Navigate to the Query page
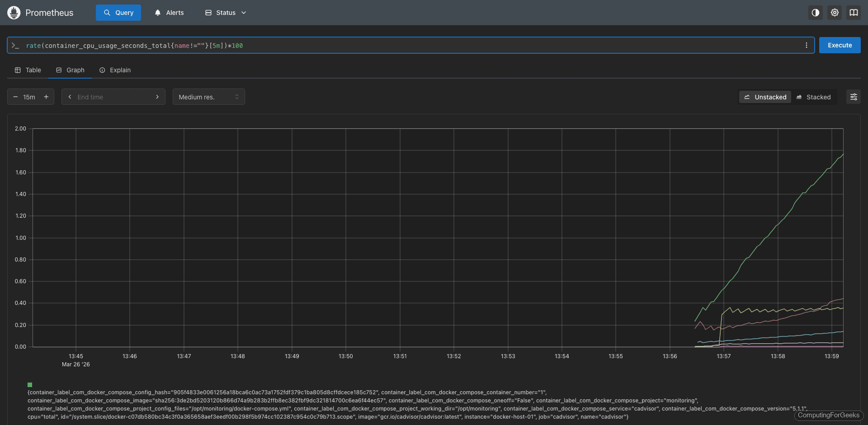Screen dimensions: 868x425 118,12
